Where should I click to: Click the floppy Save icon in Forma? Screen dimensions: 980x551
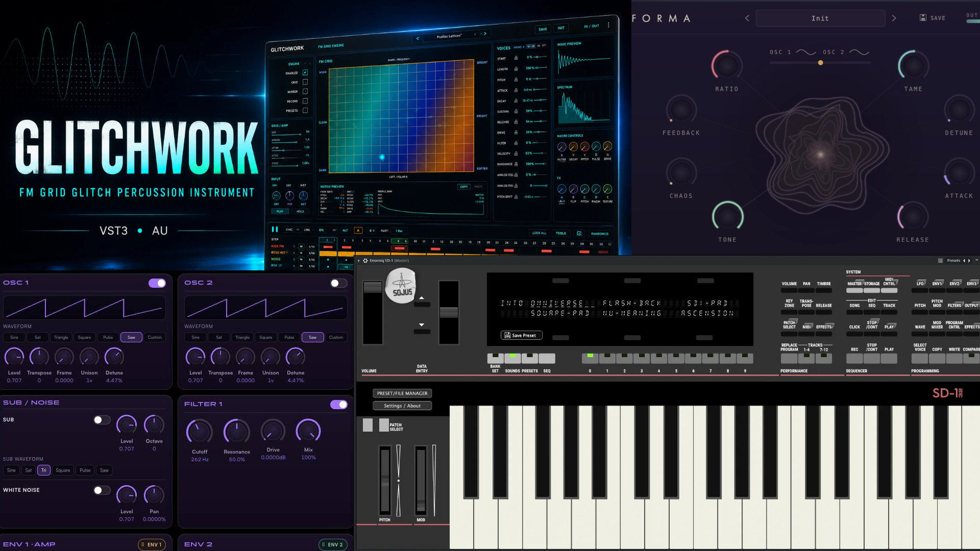tap(923, 18)
